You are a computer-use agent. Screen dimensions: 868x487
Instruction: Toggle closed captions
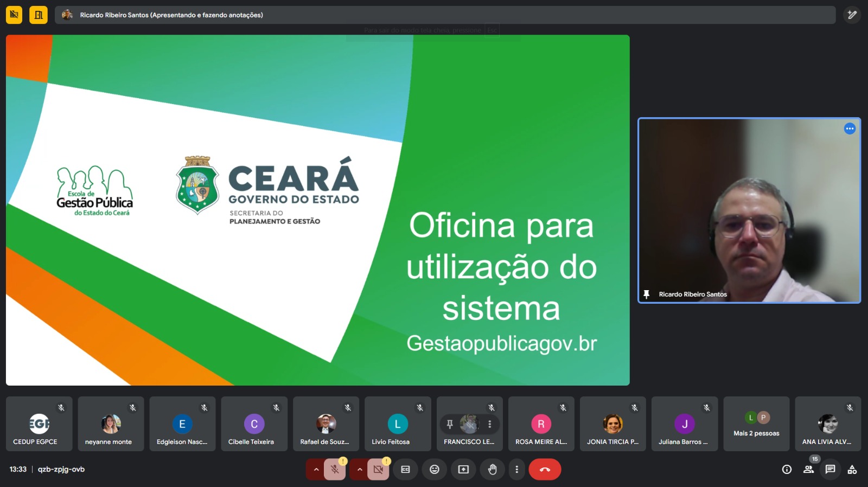tap(405, 470)
